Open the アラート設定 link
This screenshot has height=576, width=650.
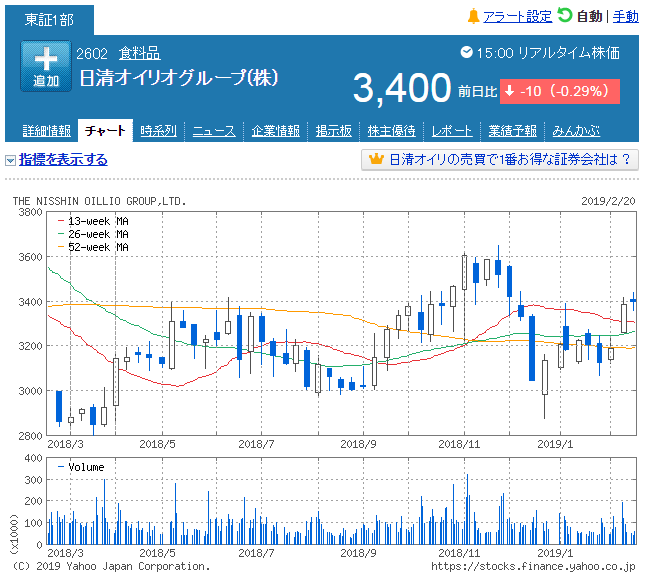pos(517,17)
